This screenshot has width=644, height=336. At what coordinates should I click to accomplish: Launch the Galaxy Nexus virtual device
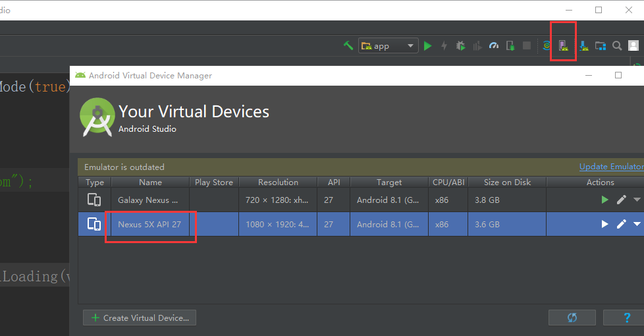[604, 200]
